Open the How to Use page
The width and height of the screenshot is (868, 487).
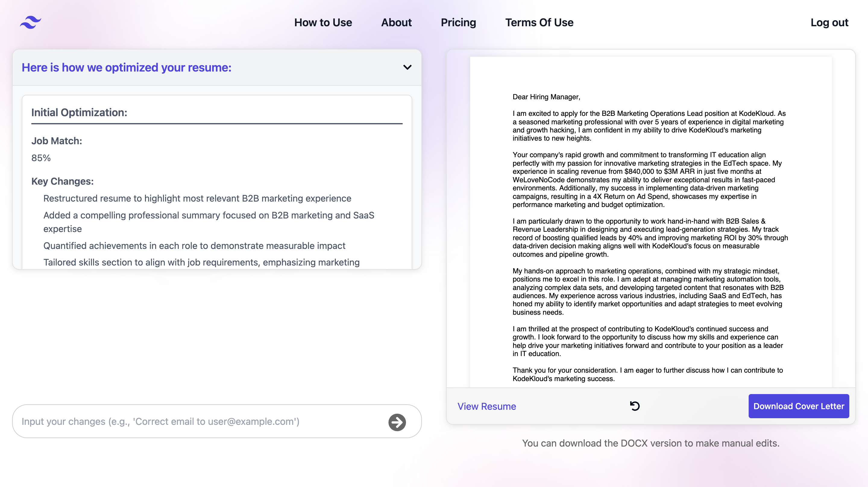click(x=323, y=22)
